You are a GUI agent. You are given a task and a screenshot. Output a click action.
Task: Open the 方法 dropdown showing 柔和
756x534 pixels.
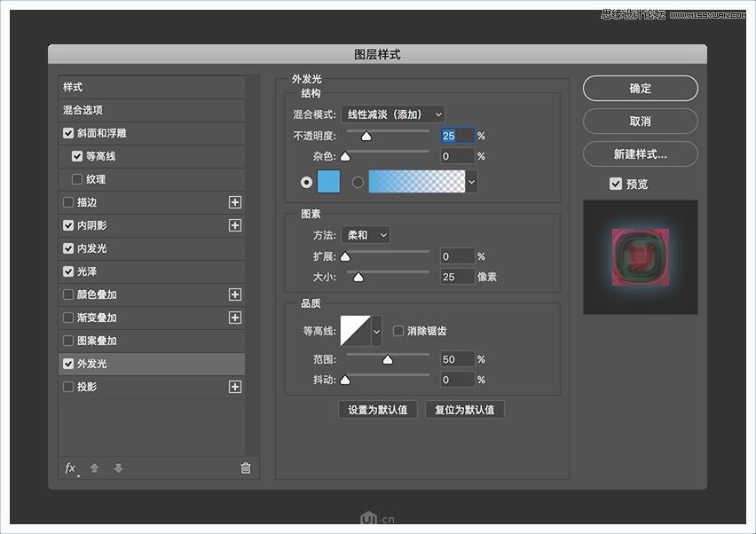[x=365, y=234]
